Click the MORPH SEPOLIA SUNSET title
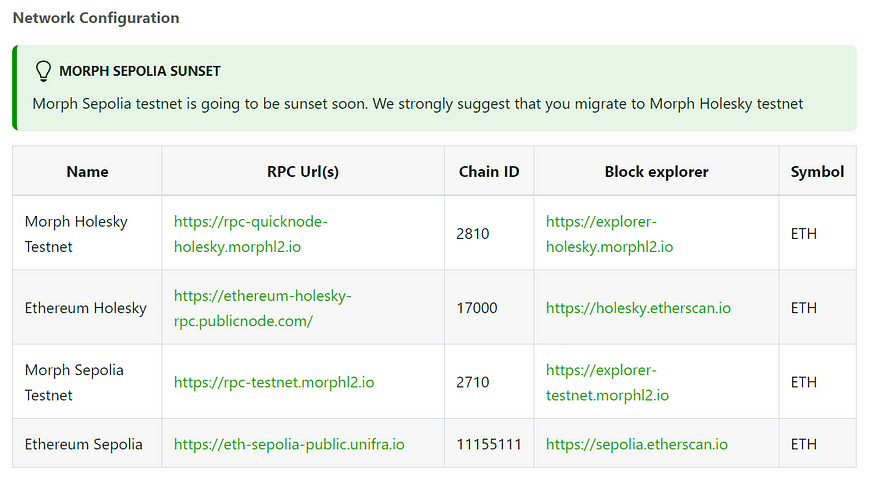The image size is (875, 477). tap(140, 71)
